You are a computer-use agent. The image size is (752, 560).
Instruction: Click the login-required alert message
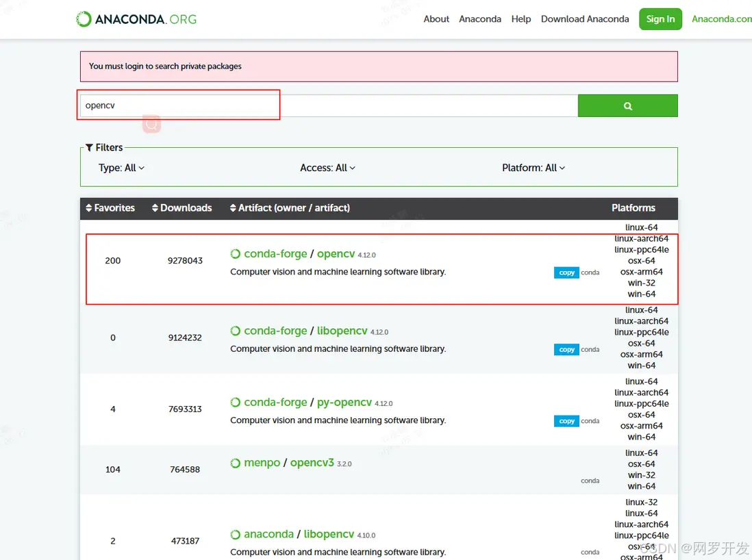tap(166, 66)
